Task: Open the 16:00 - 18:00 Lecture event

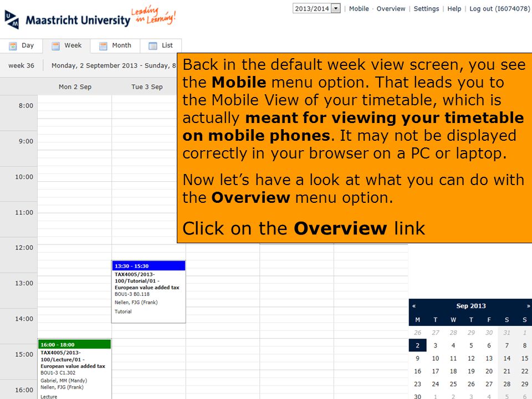Action: point(74,369)
